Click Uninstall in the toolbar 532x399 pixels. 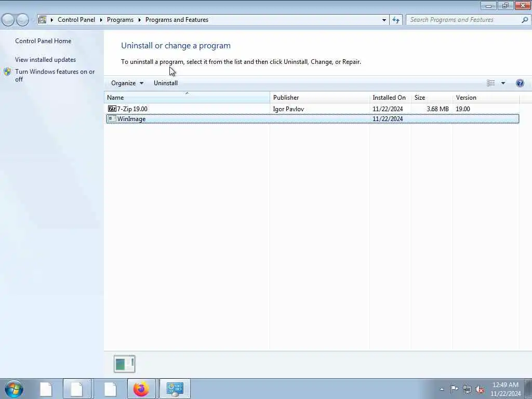(166, 83)
